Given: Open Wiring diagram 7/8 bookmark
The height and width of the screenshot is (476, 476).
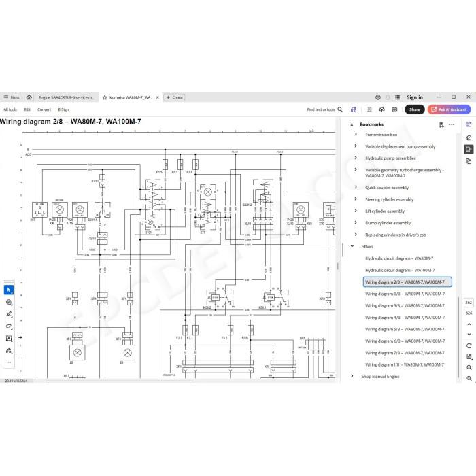Looking at the screenshot, I should click(x=405, y=353).
